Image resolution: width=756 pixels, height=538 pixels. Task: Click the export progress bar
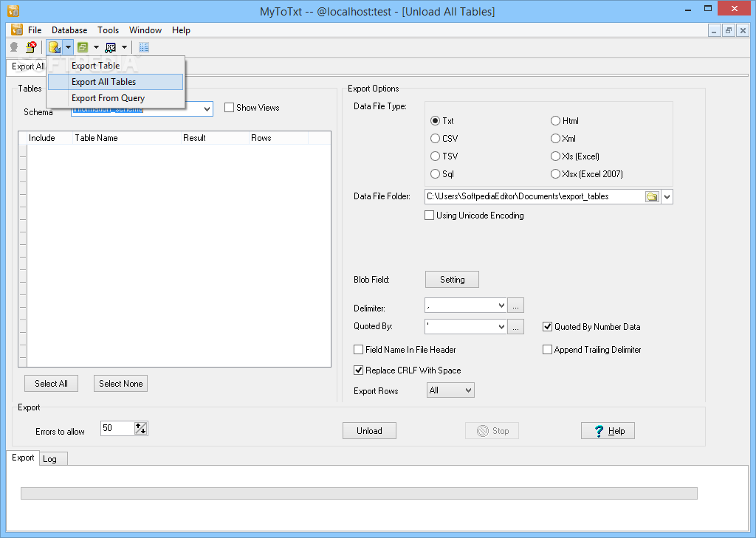pos(359,493)
